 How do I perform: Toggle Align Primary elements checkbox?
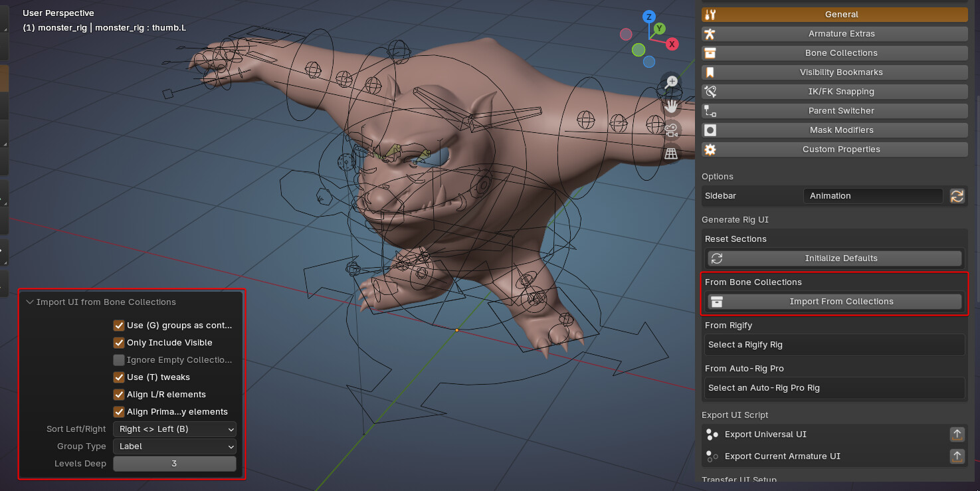[119, 412]
